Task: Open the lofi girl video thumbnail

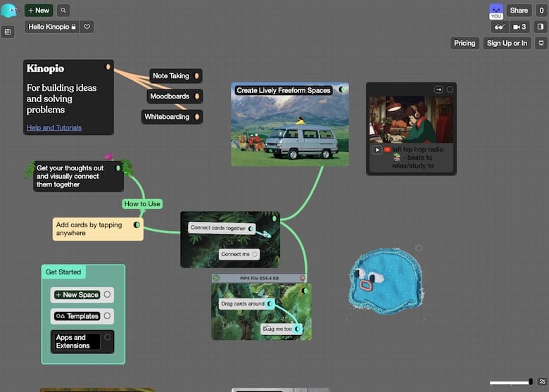Action: pyautogui.click(x=412, y=120)
